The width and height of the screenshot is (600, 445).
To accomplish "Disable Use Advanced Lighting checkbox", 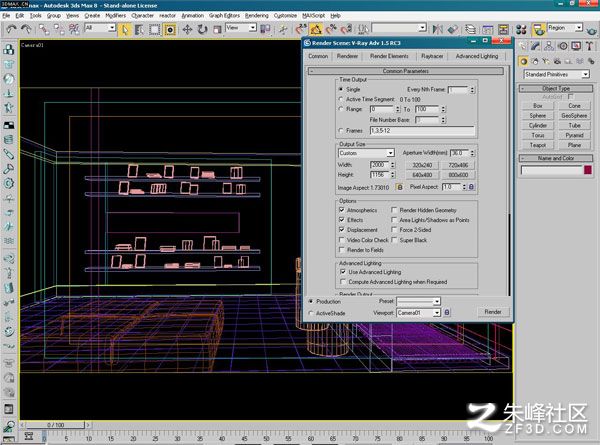I will (343, 272).
